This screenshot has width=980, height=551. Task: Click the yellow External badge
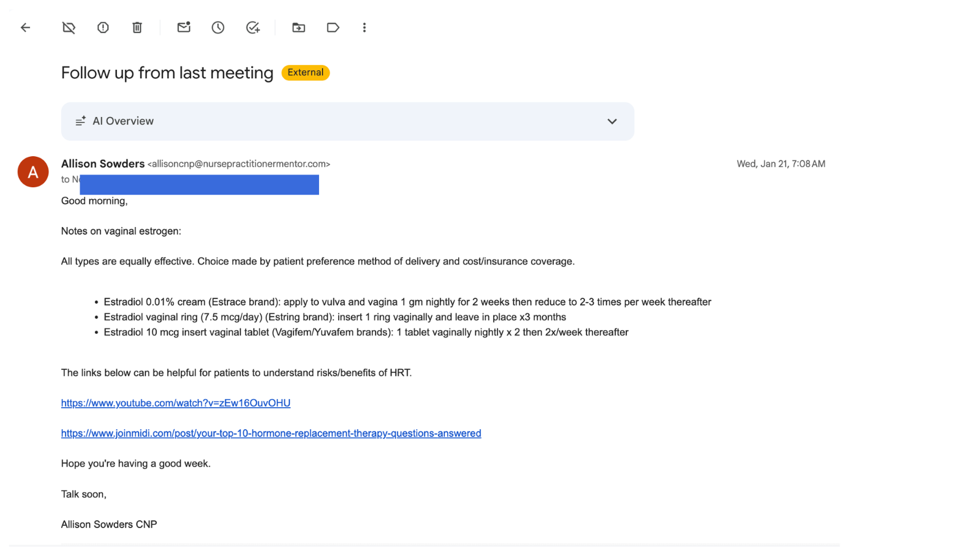click(x=306, y=73)
